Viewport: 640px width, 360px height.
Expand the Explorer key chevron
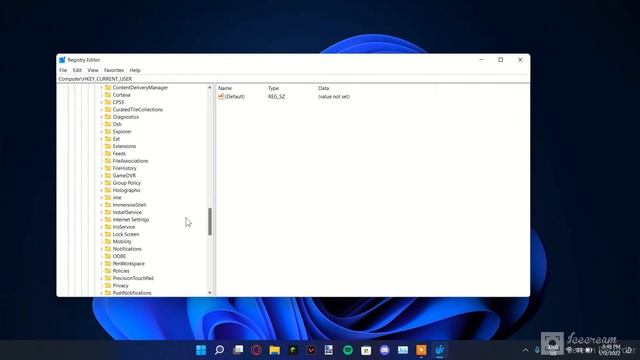[101, 132]
